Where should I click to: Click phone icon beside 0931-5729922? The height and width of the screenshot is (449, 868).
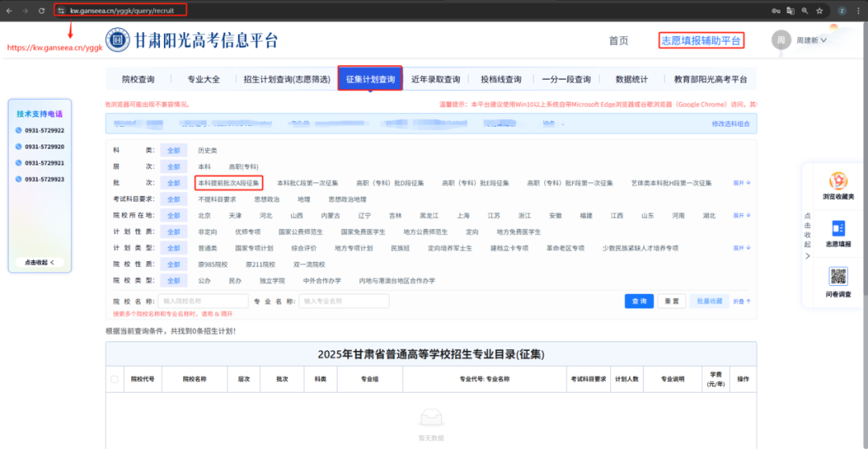coord(18,130)
